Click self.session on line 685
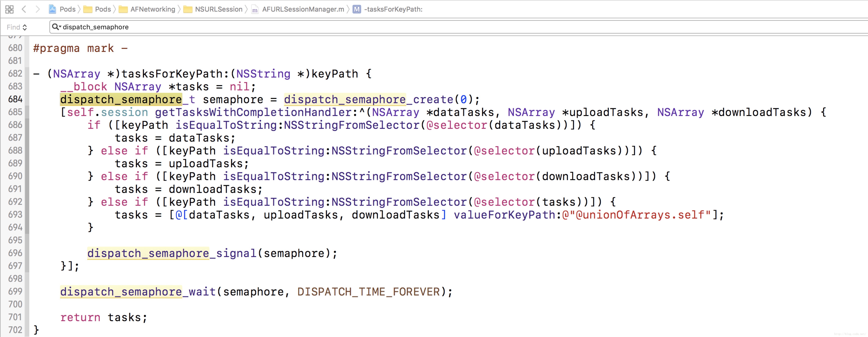 108,112
